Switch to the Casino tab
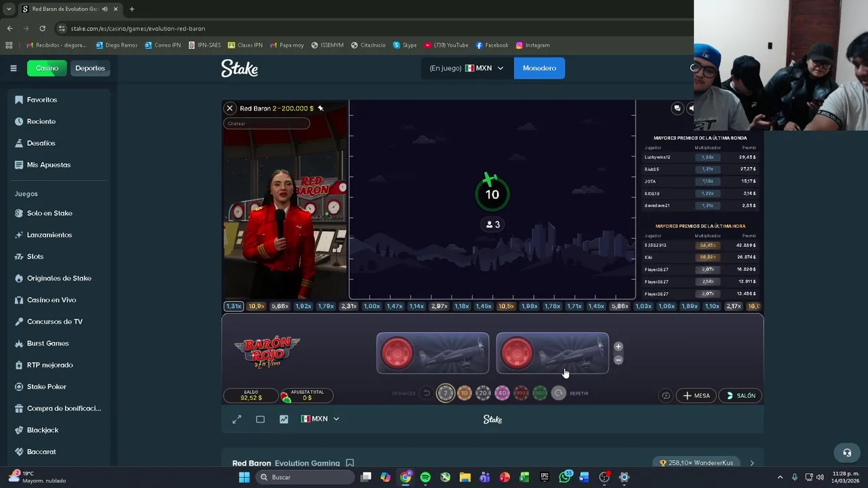 47,68
